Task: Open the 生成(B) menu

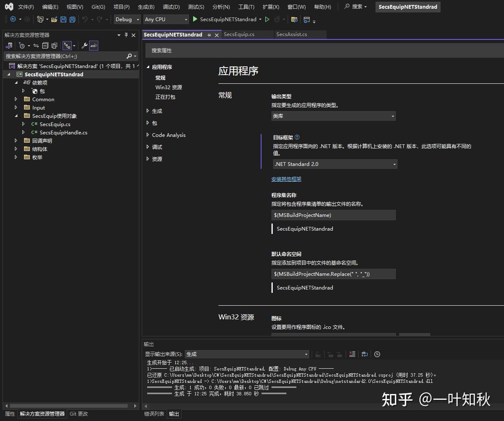Action: pos(146,7)
